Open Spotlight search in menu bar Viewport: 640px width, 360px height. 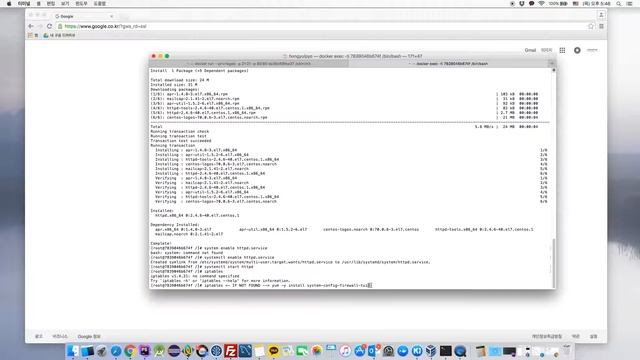[x=619, y=4]
